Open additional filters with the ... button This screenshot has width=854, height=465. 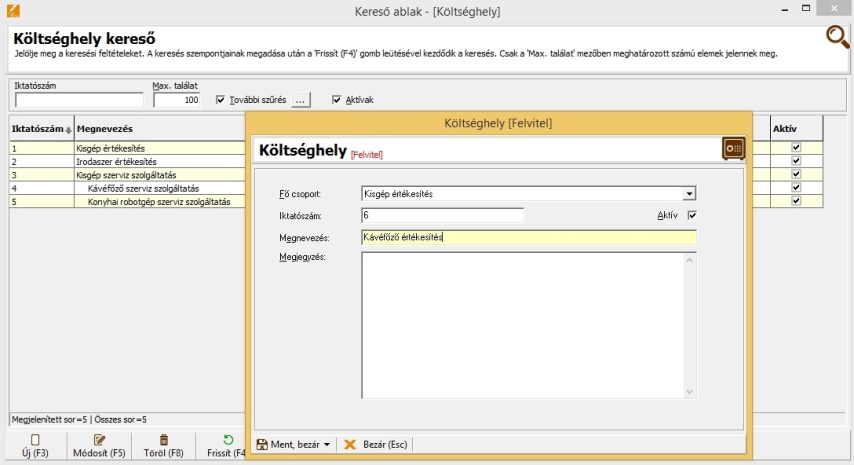click(302, 100)
